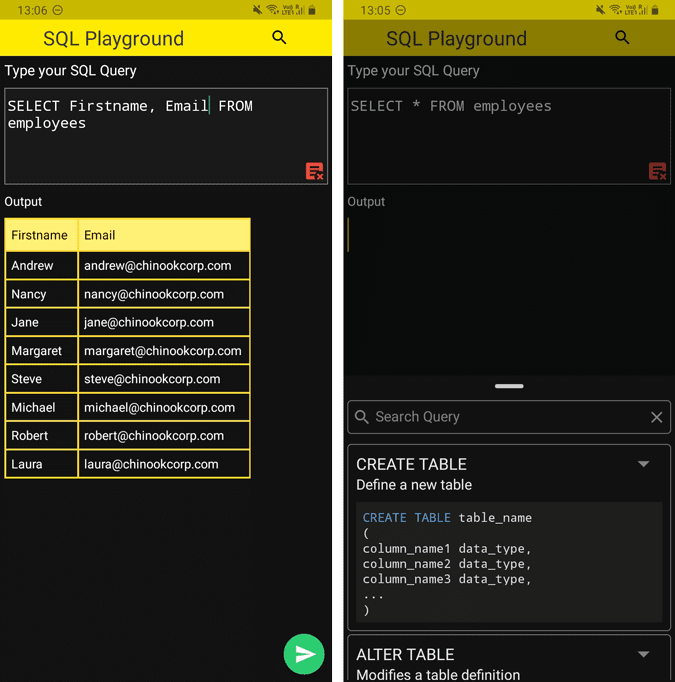Focus the Search Query input field
Screen dimensions: 675x682
point(509,417)
